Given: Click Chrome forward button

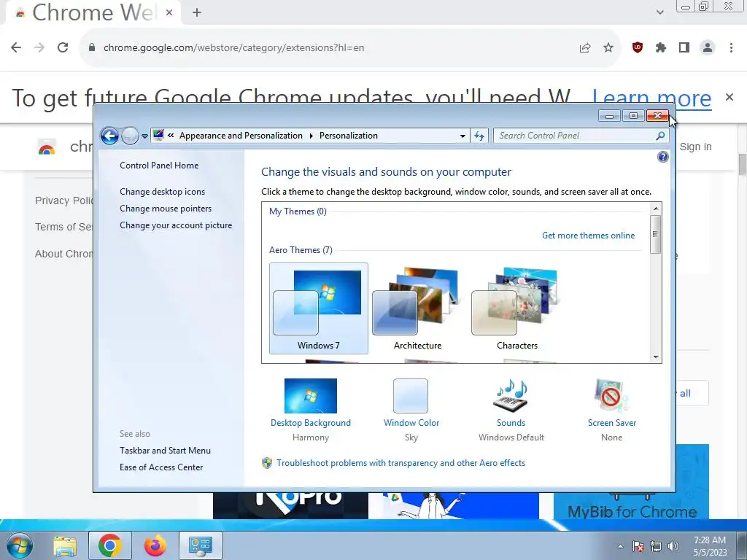Looking at the screenshot, I should click(39, 47).
